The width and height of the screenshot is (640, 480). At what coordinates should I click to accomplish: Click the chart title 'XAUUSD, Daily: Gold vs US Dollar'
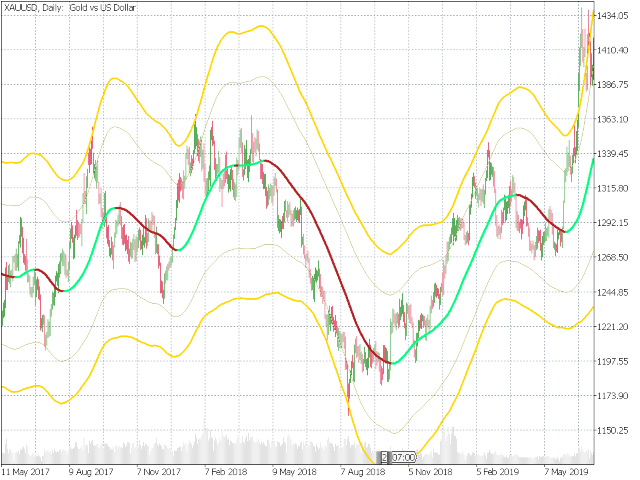[x=69, y=7]
